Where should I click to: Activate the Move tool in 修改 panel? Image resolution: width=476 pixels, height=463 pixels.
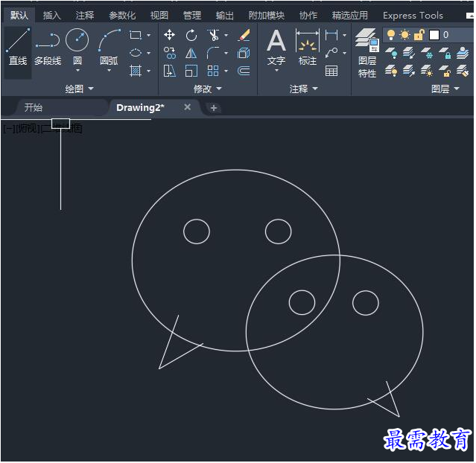(x=169, y=35)
